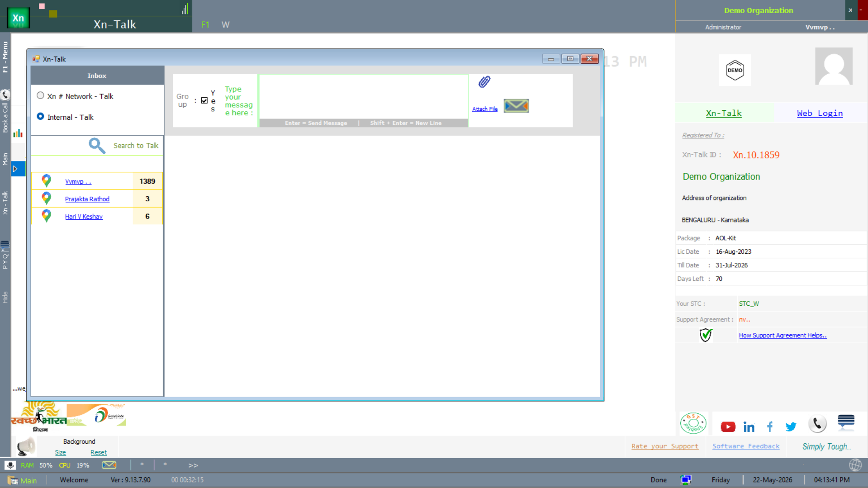Click the magnifier search icon
The width and height of the screenshot is (868, 488).
tap(97, 146)
